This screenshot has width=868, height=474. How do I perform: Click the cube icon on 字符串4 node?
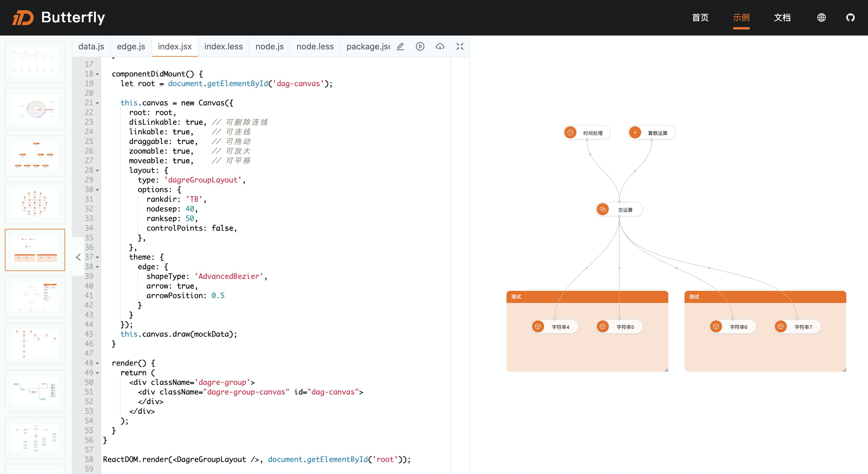tap(538, 326)
